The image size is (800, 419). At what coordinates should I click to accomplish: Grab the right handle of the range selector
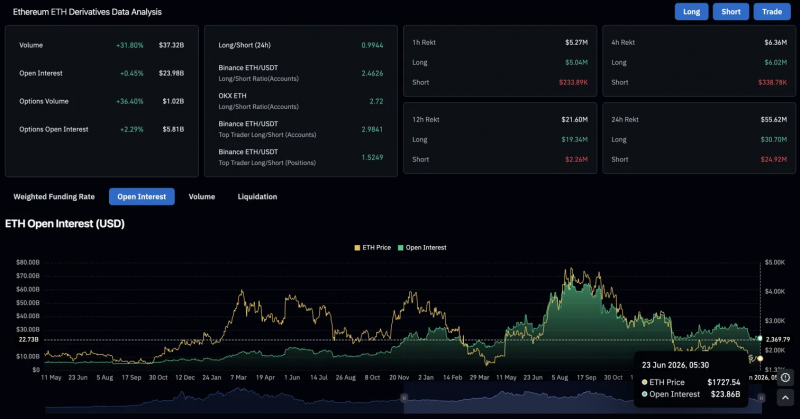coord(761,398)
